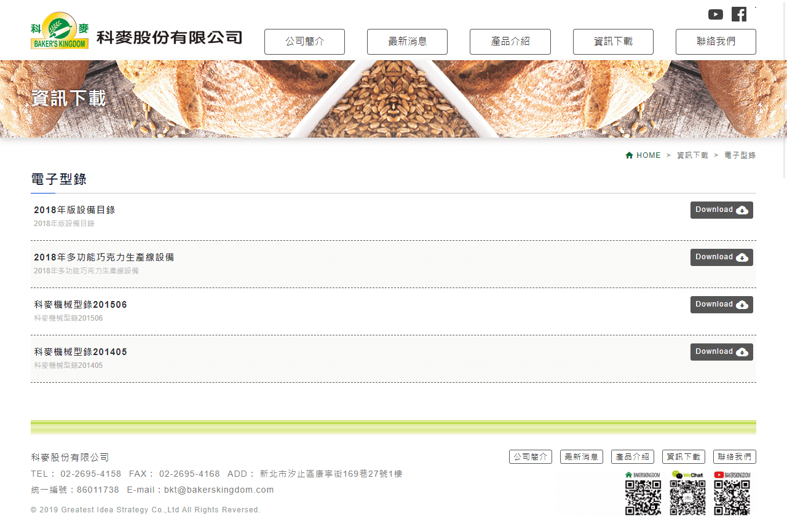The height and width of the screenshot is (532, 787).
Task: Click footer link 資訊下載
Action: pos(684,457)
